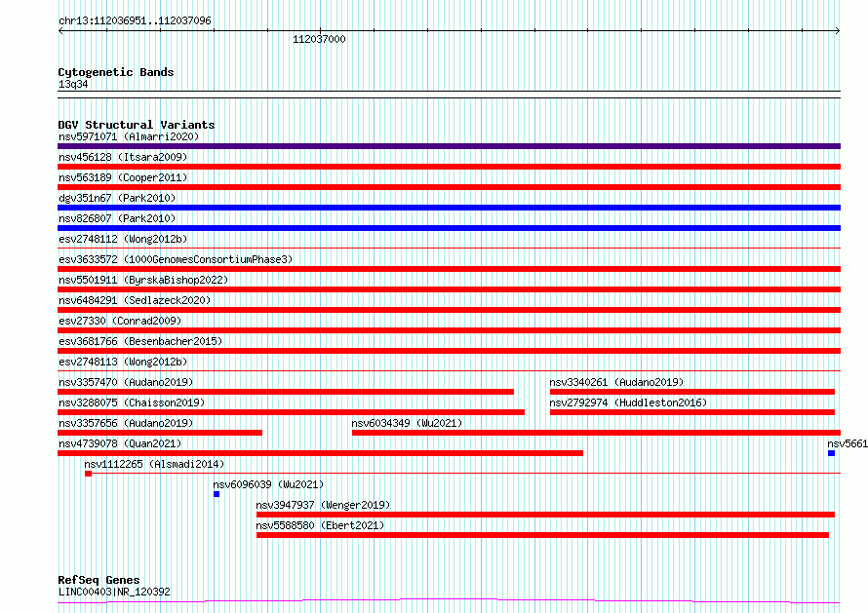The width and height of the screenshot is (868, 613).
Task: Click the blue nsv826807 variant bar
Action: (449, 228)
